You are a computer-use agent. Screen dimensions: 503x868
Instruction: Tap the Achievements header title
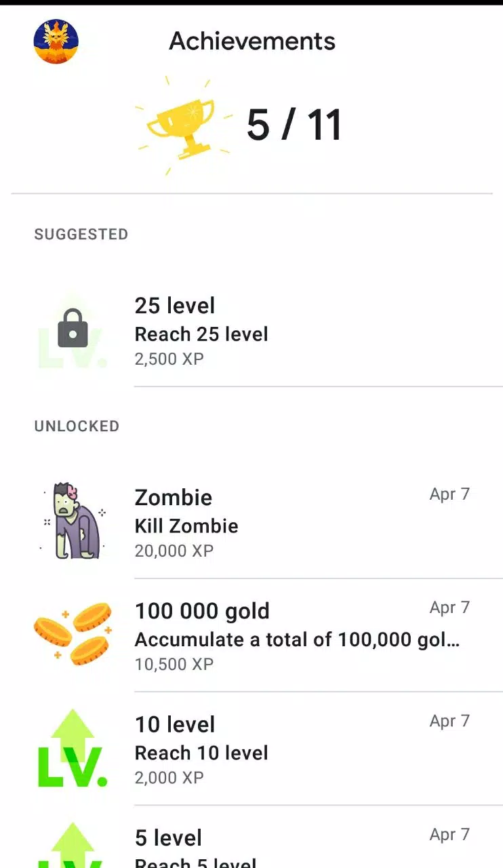(252, 41)
